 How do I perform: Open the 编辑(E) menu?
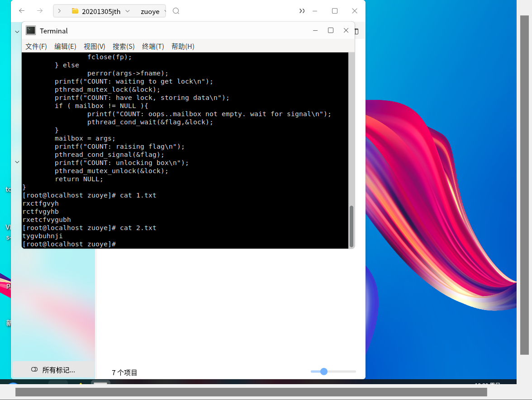(x=65, y=47)
